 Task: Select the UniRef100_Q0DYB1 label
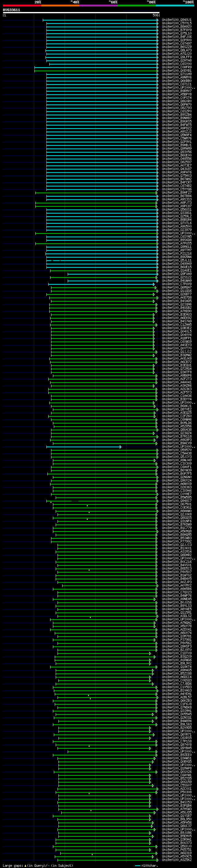pyautogui.click(x=176, y=71)
